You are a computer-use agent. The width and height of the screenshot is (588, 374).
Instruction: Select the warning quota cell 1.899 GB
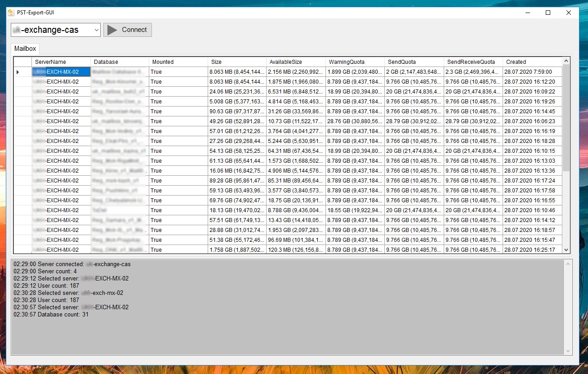pyautogui.click(x=355, y=72)
